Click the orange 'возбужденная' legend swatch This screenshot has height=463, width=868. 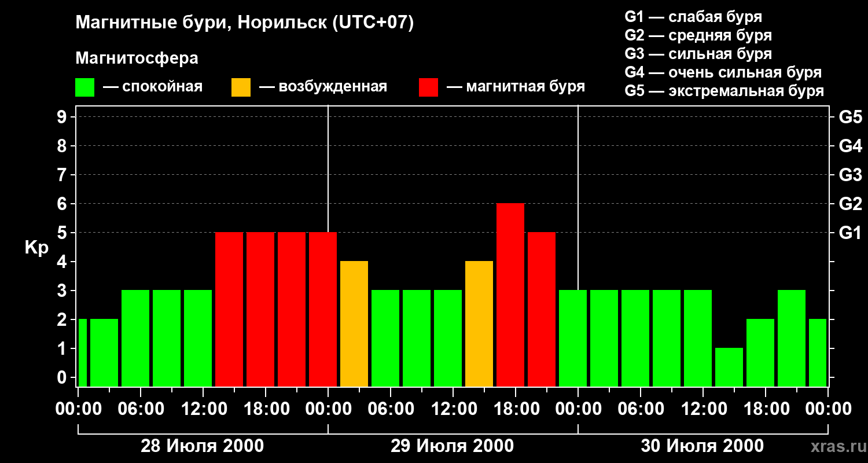pos(241,87)
